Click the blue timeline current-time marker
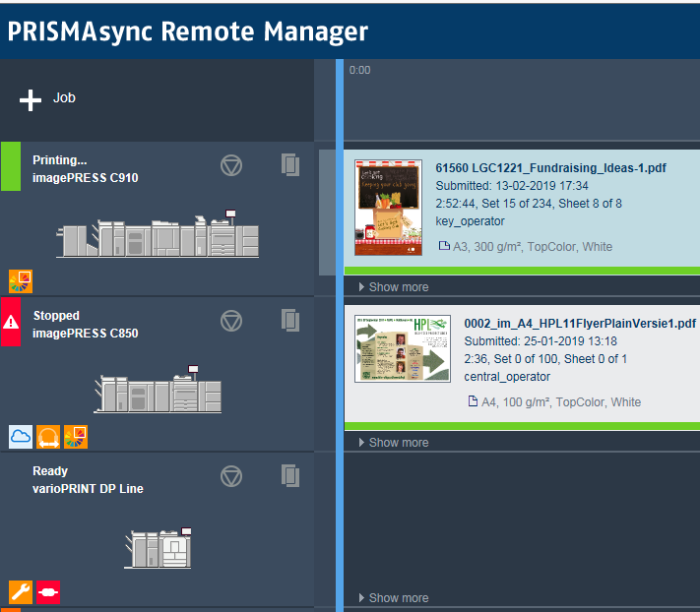The width and height of the screenshot is (700, 612). point(340,336)
